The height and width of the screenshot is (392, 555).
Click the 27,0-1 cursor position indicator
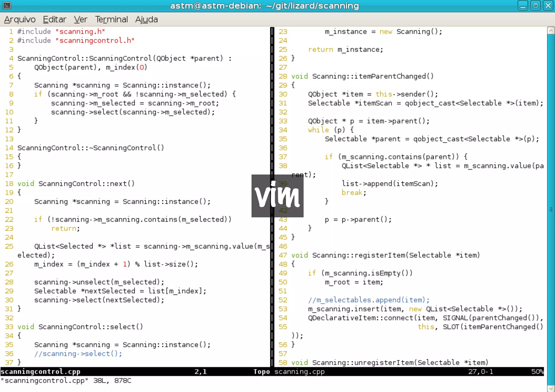point(480,372)
